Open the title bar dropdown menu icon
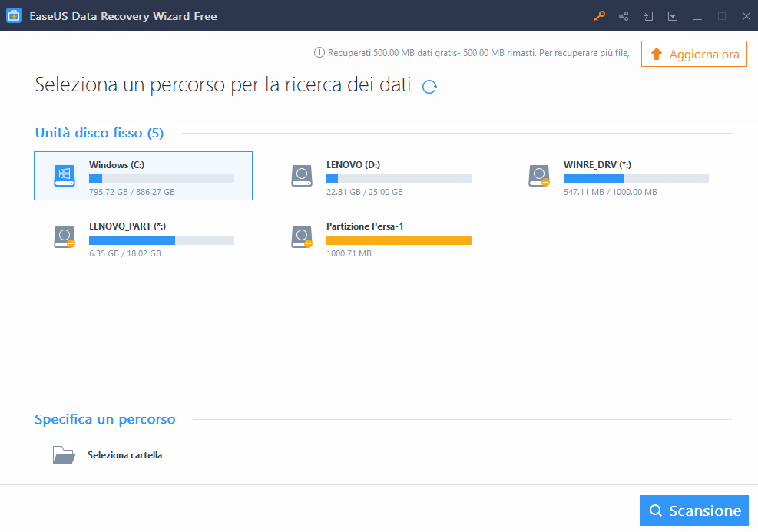The width and height of the screenshot is (758, 532). [673, 16]
